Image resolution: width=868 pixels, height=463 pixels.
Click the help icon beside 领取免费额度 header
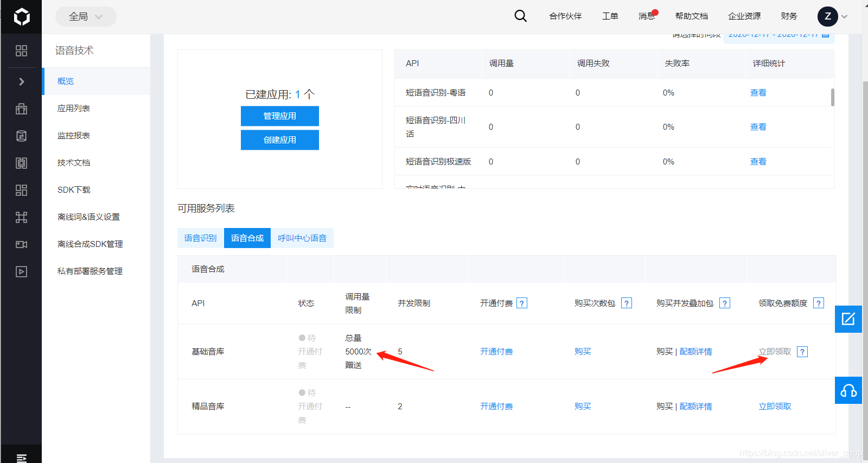pos(819,303)
